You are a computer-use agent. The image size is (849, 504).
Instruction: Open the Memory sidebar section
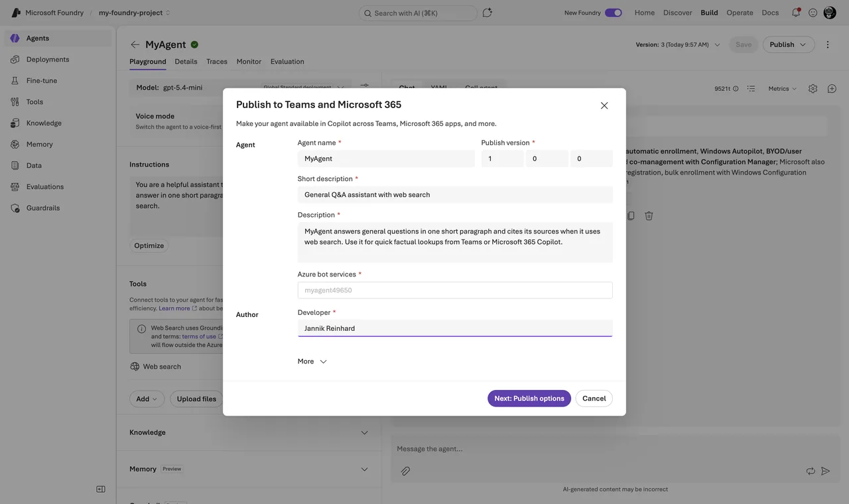click(58, 145)
